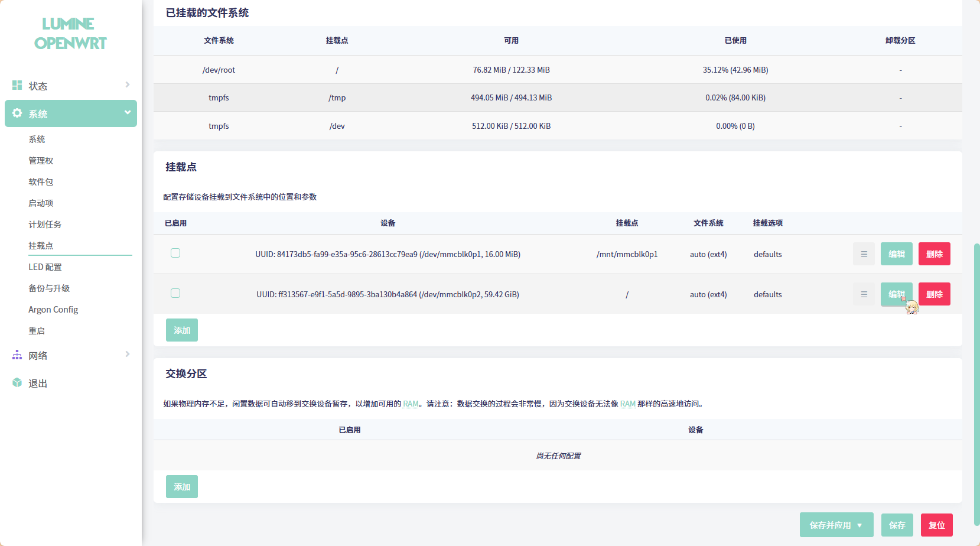980x546 pixels.
Task: Click the Network topology icon in sidebar
Action: (17, 355)
